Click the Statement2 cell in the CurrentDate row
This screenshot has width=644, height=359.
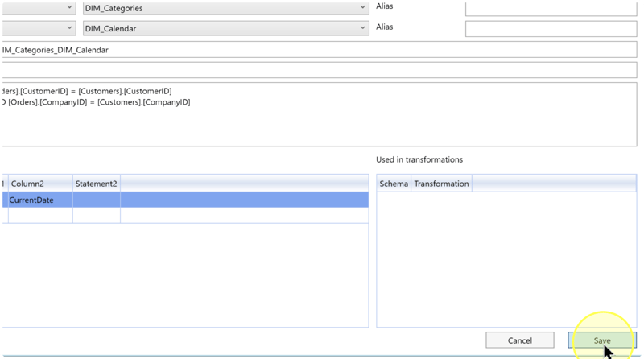(x=96, y=200)
